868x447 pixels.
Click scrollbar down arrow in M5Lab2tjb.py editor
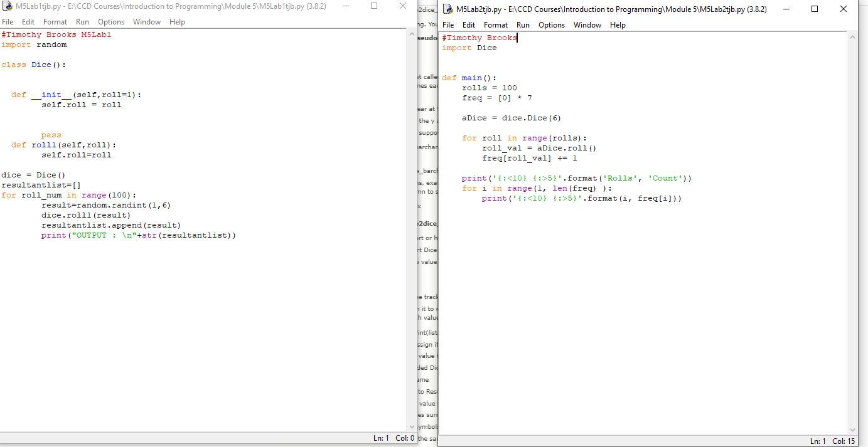coord(852,429)
